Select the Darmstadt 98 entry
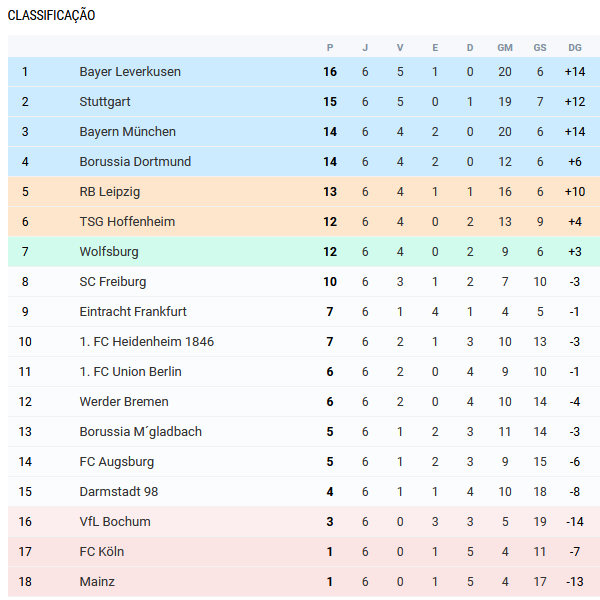600x600 pixels. pos(119,492)
